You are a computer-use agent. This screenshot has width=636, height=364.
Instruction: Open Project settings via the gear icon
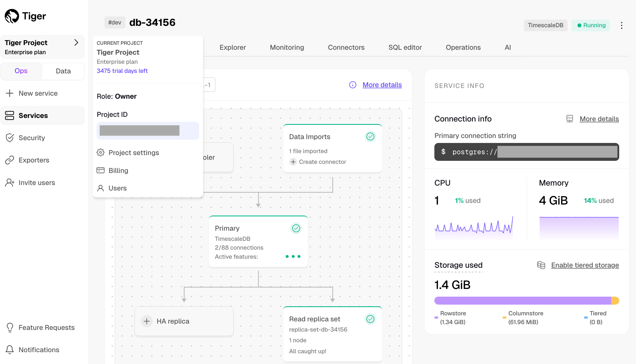100,153
